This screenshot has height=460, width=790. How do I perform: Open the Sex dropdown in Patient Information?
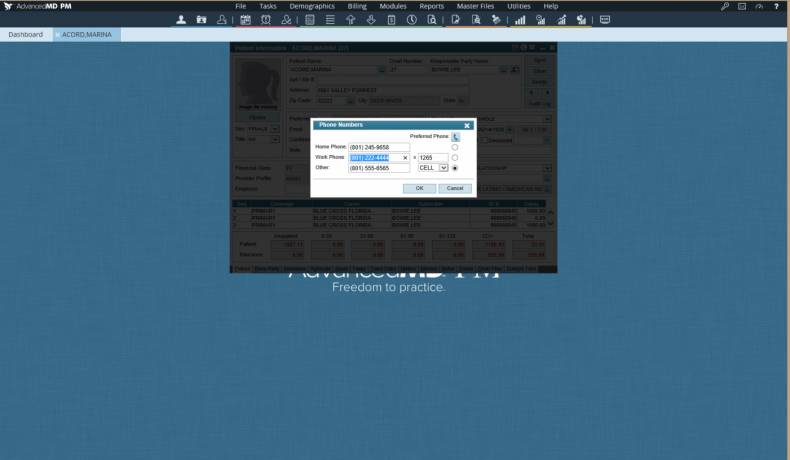click(275, 129)
